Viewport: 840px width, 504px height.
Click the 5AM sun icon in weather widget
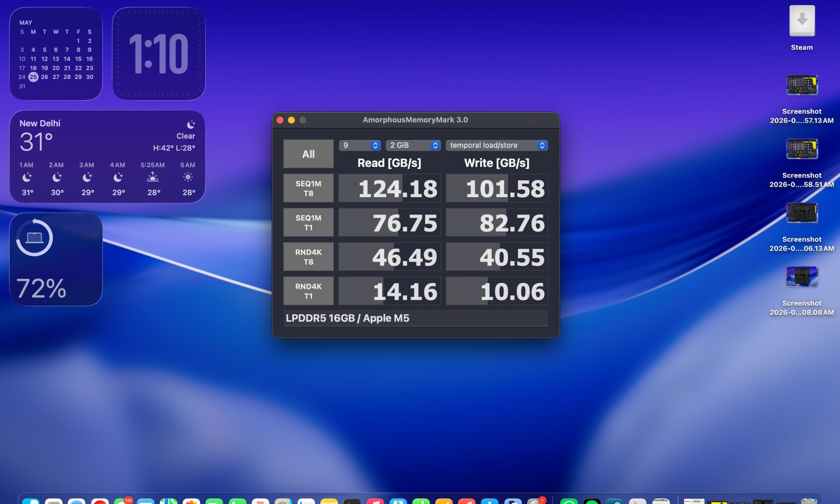click(188, 177)
